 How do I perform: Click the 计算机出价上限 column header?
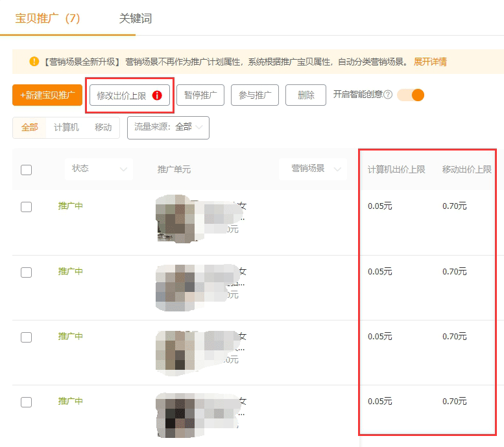pos(396,169)
